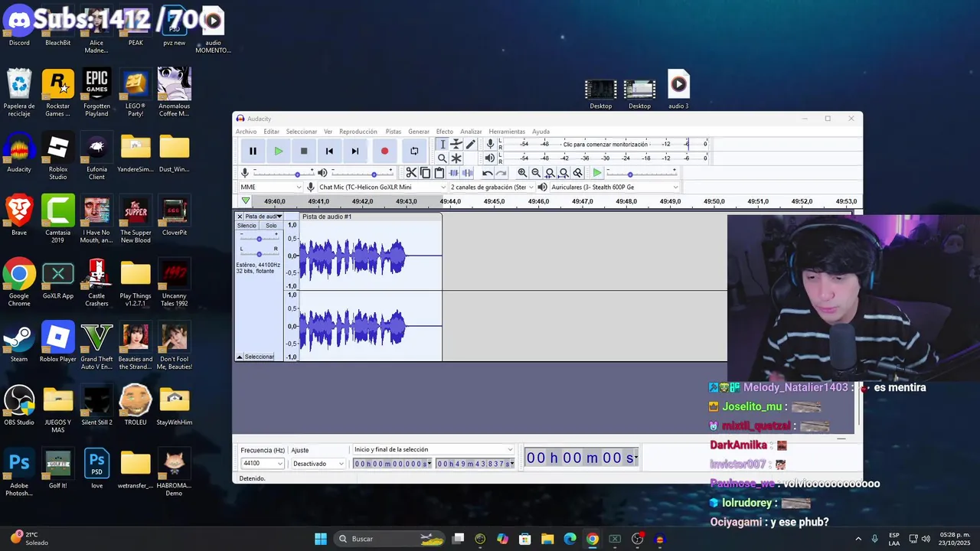Open the Inicio y final de la selección dropdown
This screenshot has width=980, height=551.
433,450
